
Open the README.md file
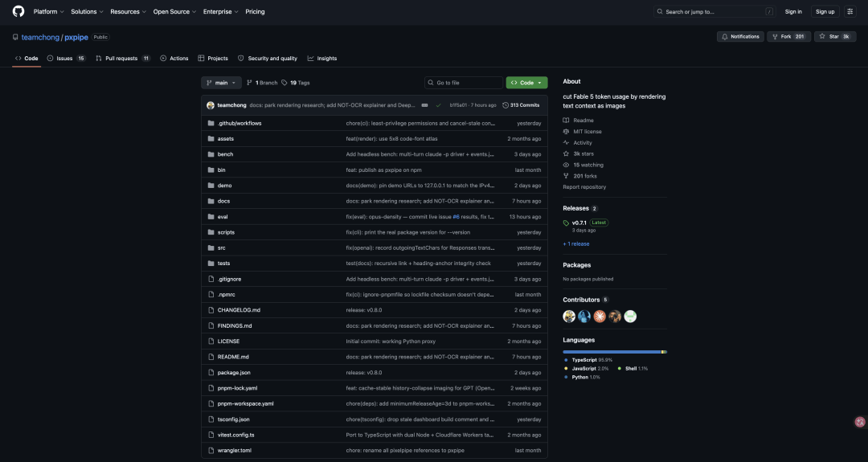(233, 357)
